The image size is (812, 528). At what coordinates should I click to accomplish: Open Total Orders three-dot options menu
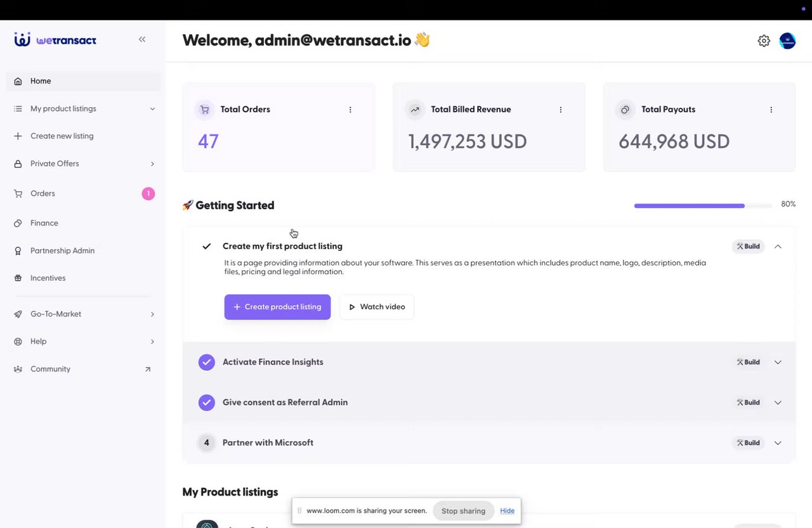click(x=350, y=110)
